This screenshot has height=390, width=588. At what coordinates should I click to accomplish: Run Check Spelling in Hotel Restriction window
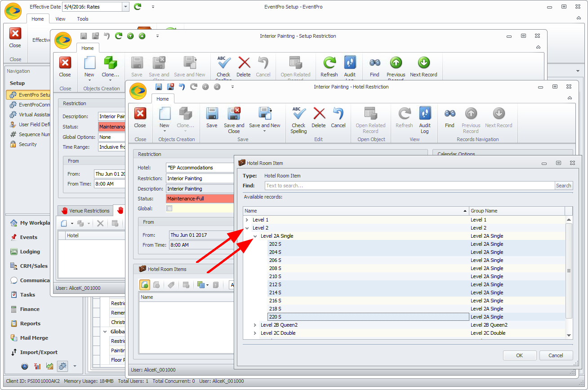298,120
